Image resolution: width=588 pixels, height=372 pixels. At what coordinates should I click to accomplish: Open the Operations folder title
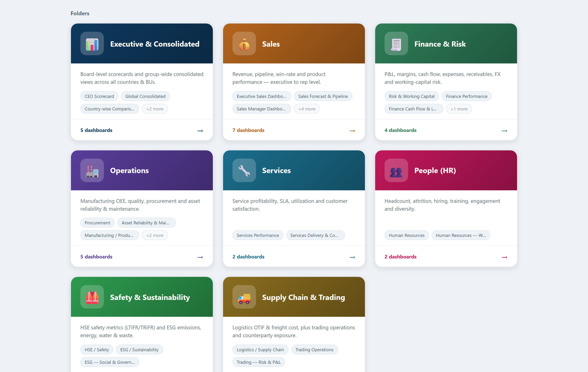tap(129, 170)
